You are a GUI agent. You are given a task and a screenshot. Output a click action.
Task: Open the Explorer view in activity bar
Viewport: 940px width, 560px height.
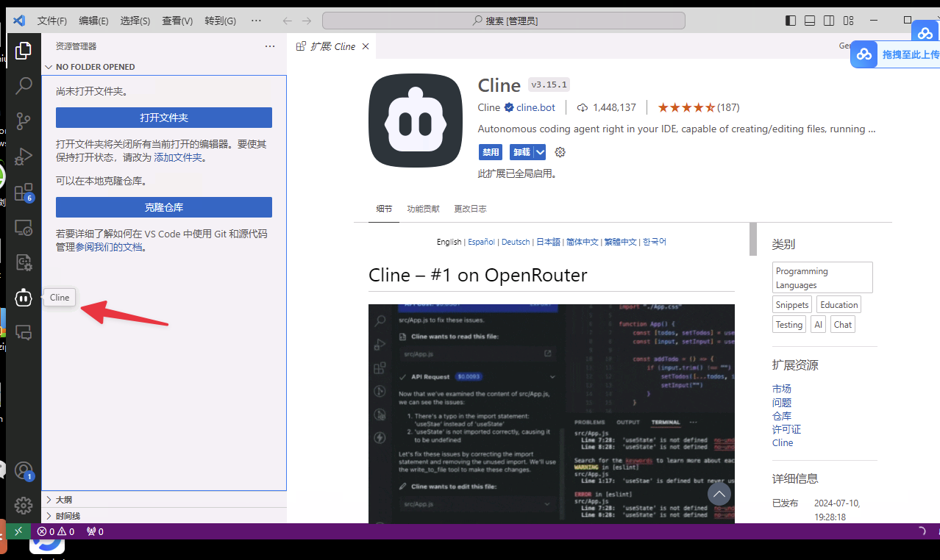[24, 51]
